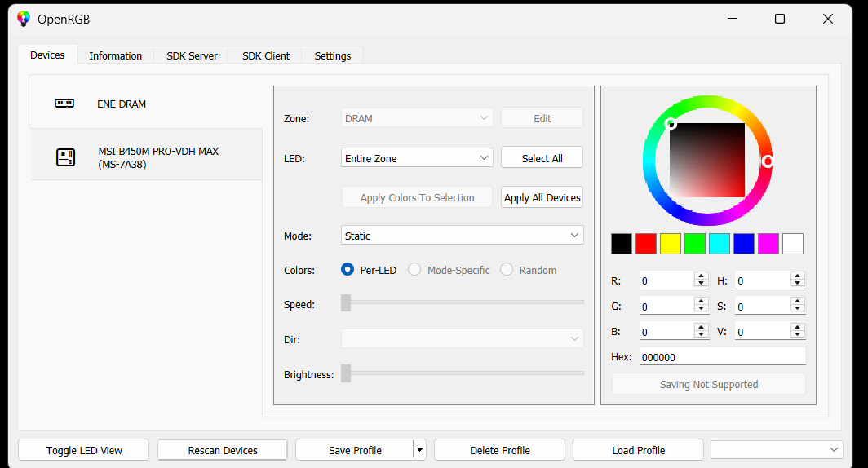The width and height of the screenshot is (868, 468).
Task: Pick the black color swatch
Action: pyautogui.click(x=621, y=244)
